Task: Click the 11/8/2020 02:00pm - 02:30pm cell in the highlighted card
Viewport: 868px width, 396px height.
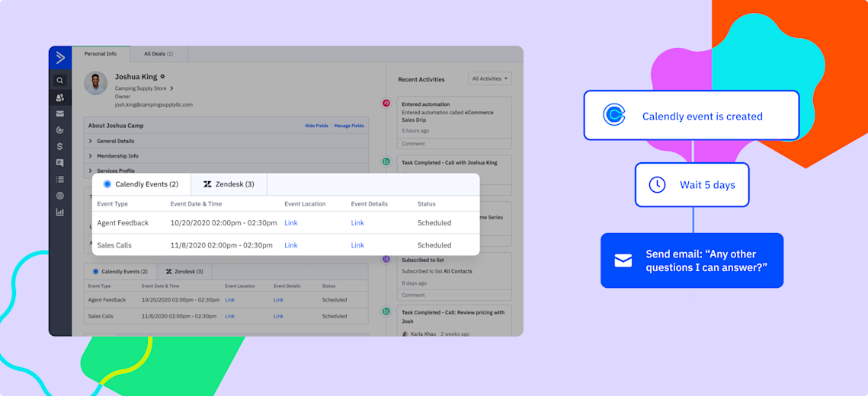Action: click(222, 245)
